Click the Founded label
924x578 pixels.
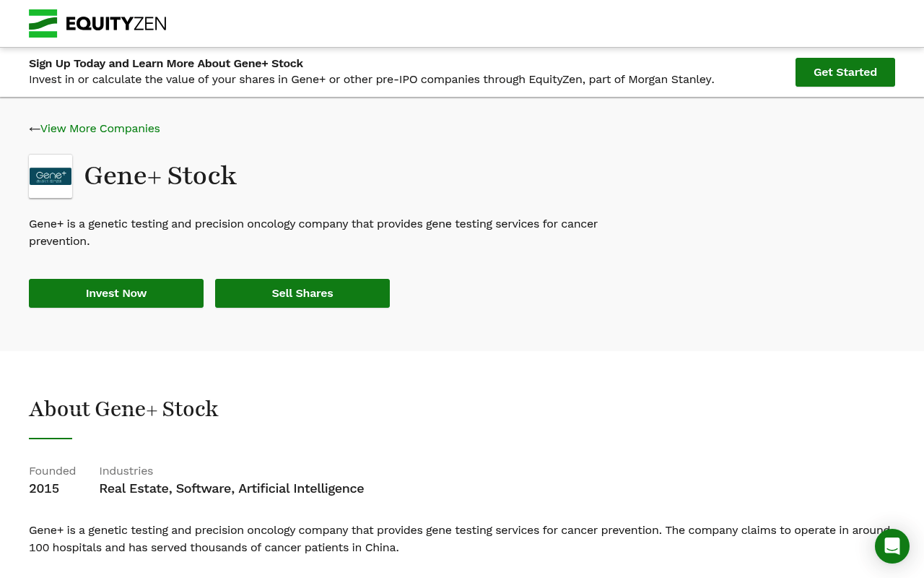52,471
